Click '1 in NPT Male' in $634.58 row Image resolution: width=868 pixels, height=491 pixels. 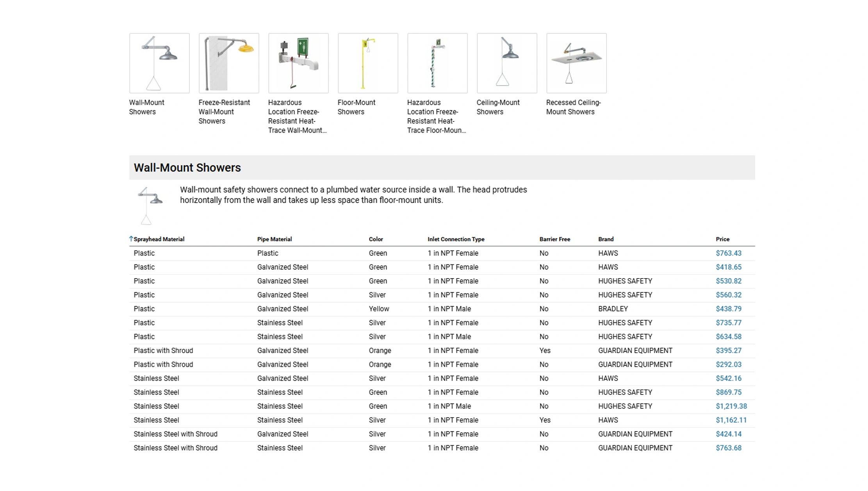(x=449, y=337)
